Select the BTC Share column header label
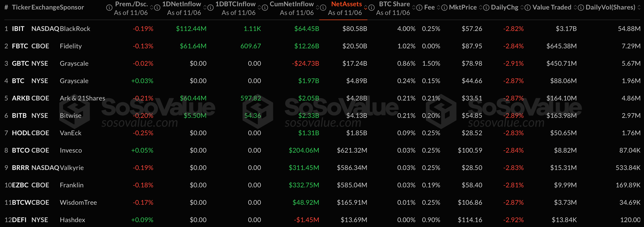 pyautogui.click(x=395, y=4)
